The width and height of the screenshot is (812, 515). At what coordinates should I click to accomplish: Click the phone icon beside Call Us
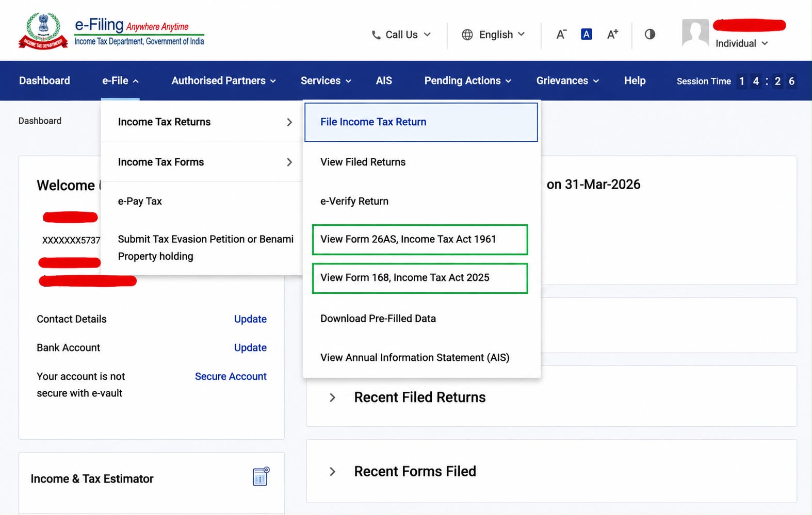[376, 35]
